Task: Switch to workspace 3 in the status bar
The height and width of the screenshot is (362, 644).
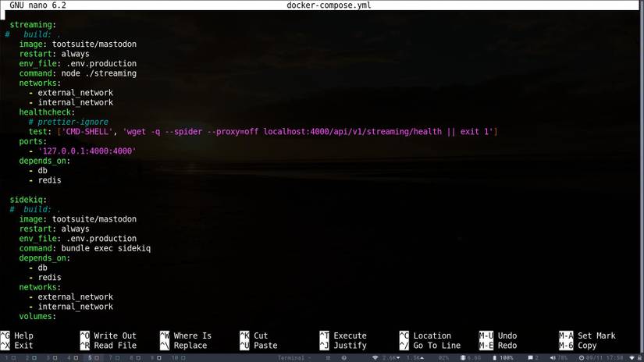Action: [52, 358]
